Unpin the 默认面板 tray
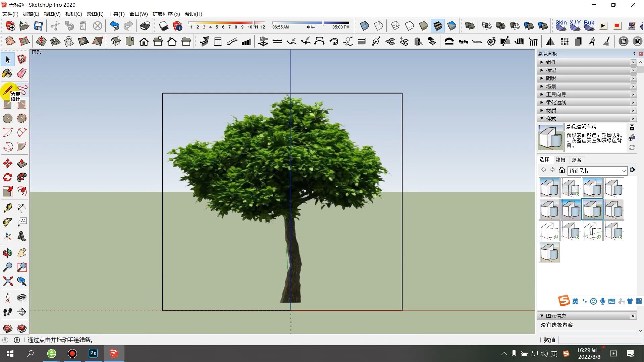This screenshot has height=362, width=644. (634, 54)
